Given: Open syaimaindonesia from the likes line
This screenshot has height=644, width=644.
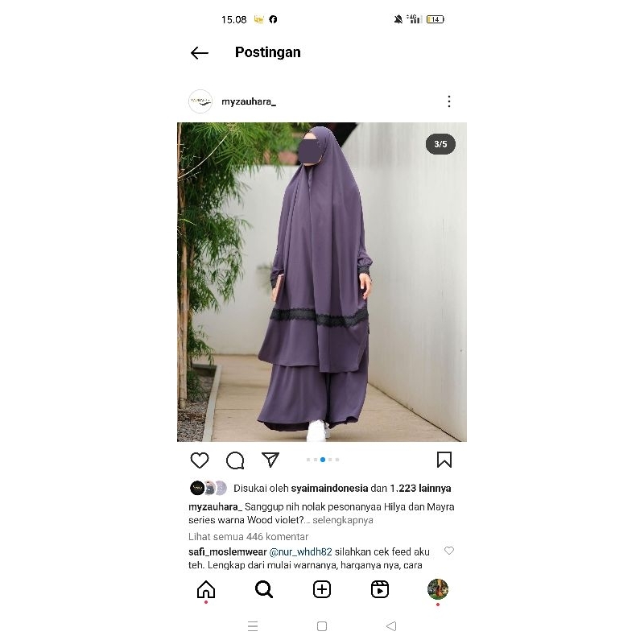Looking at the screenshot, I should tap(329, 489).
